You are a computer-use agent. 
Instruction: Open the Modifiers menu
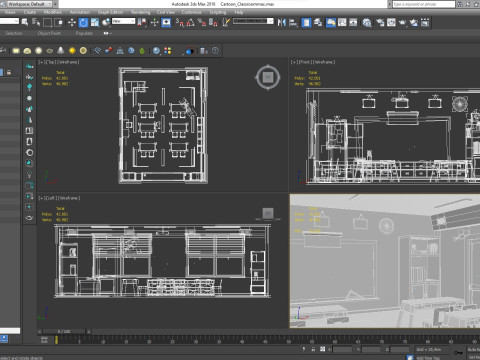pyautogui.click(x=53, y=12)
